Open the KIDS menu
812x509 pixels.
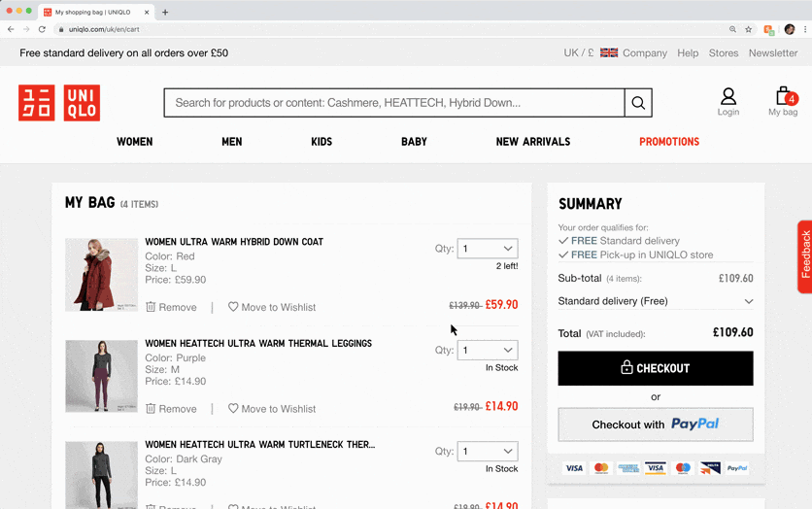tap(321, 142)
